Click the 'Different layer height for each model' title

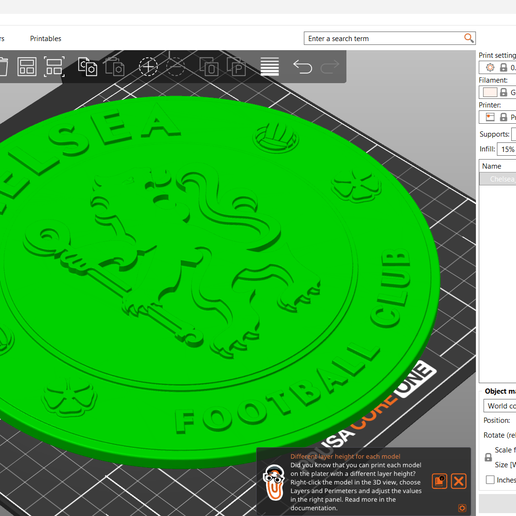(x=345, y=456)
